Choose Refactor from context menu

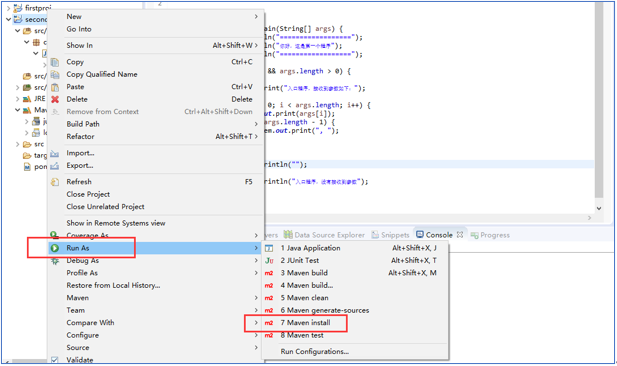pos(155,137)
